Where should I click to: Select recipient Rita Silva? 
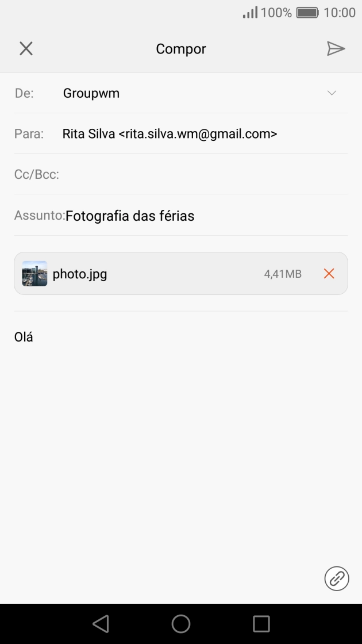point(170,133)
